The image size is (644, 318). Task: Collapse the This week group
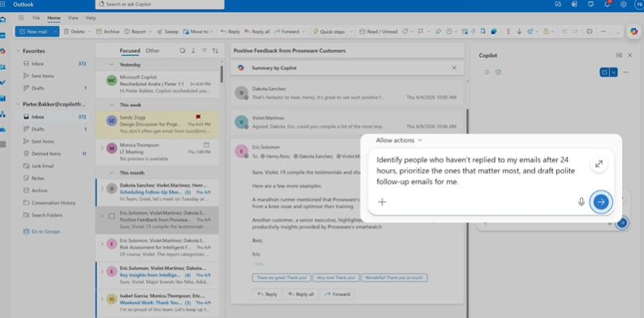pos(111,105)
